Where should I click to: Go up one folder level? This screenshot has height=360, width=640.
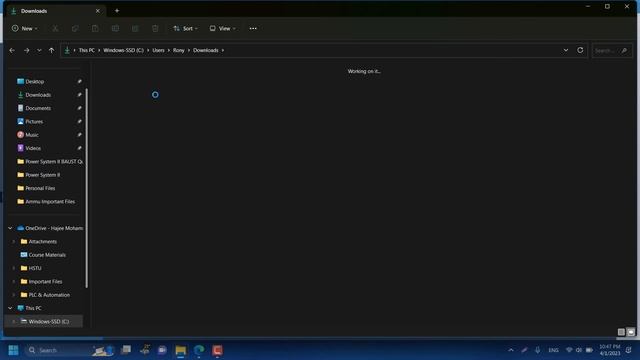(51, 51)
